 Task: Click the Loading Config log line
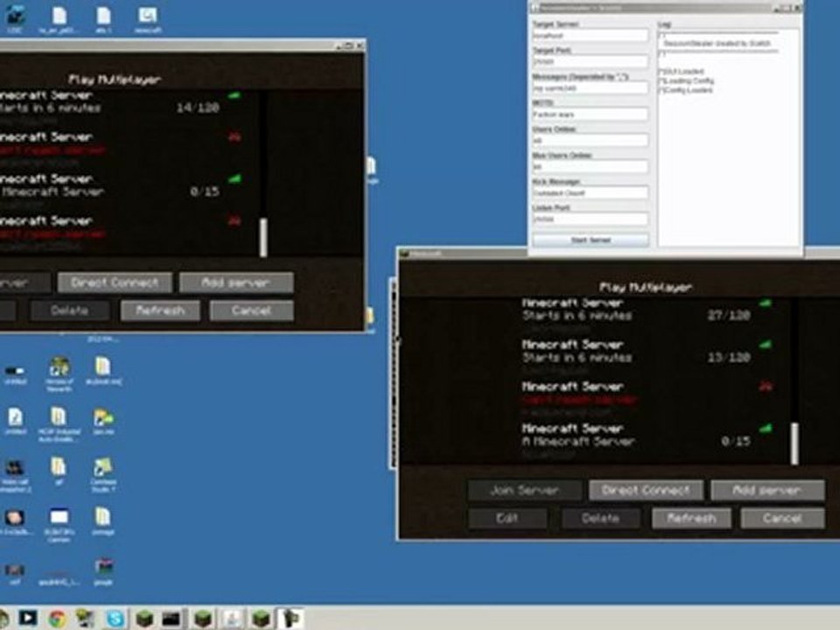click(686, 80)
